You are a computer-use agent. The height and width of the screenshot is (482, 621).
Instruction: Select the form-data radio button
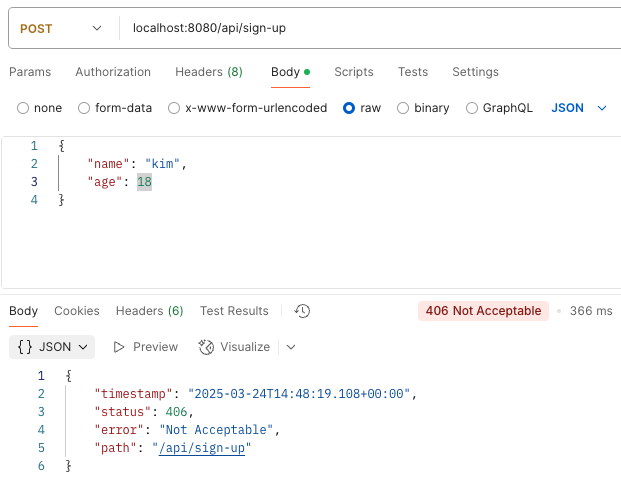(x=84, y=108)
